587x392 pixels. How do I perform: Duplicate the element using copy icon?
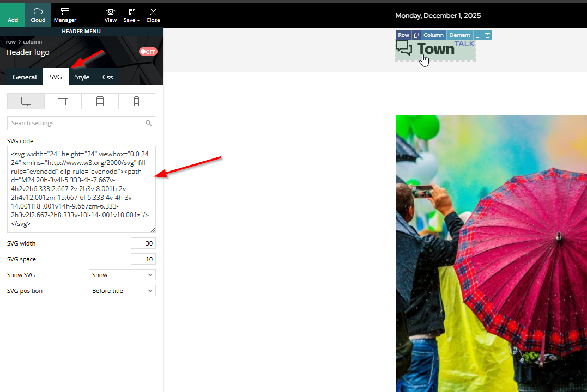pos(477,35)
